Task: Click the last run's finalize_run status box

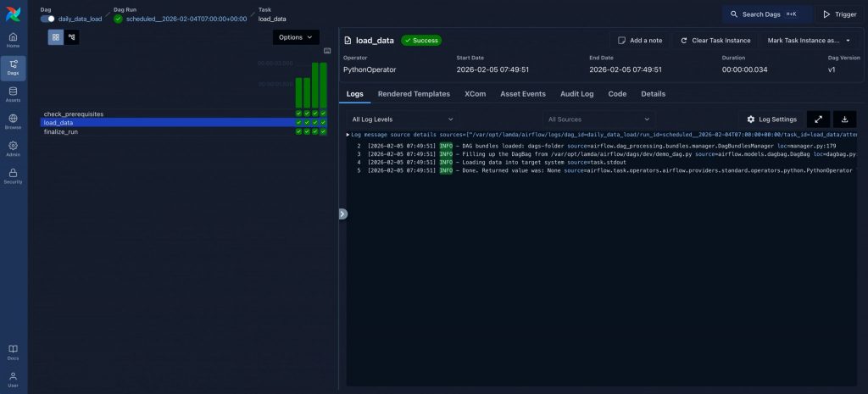Action: (323, 131)
